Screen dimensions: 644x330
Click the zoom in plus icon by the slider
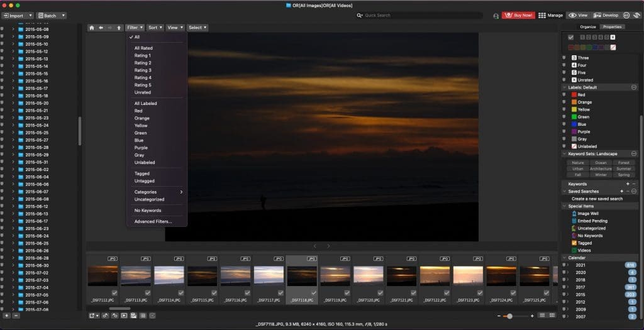click(532, 315)
